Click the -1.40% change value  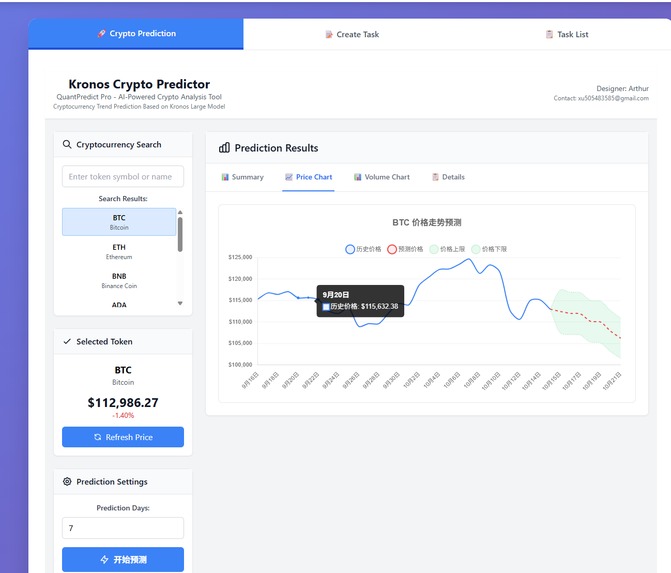pyautogui.click(x=123, y=416)
